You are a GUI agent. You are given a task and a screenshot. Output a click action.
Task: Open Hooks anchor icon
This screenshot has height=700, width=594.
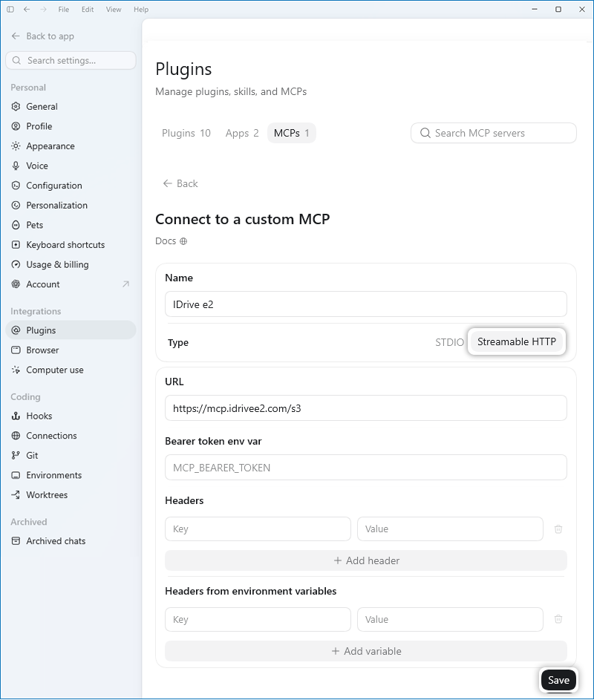[x=16, y=416]
